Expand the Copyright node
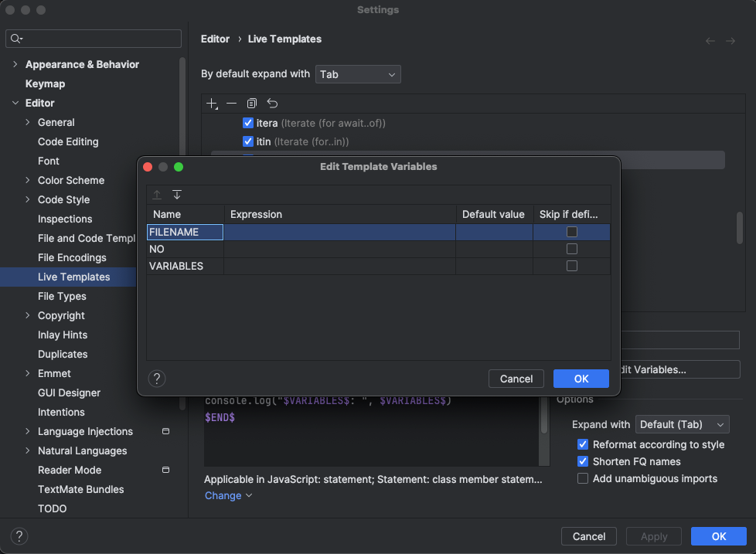756x554 pixels. [x=28, y=315]
